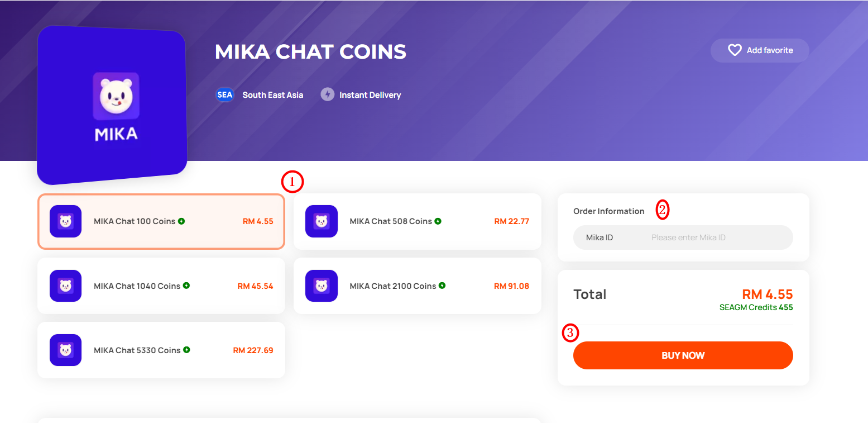
Task: Click the SEAGM Credits 455 text
Action: click(756, 307)
